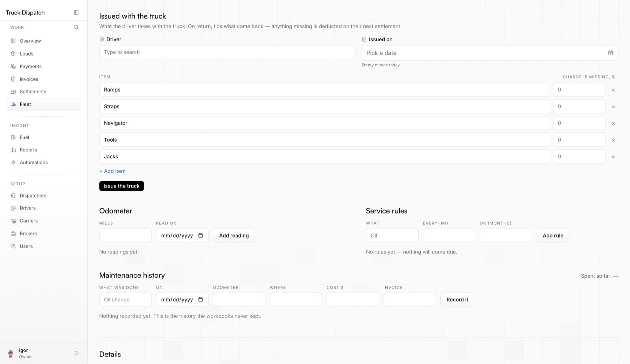Focus the Odometer miles field
The width and height of the screenshot is (630, 364).
[x=125, y=235]
